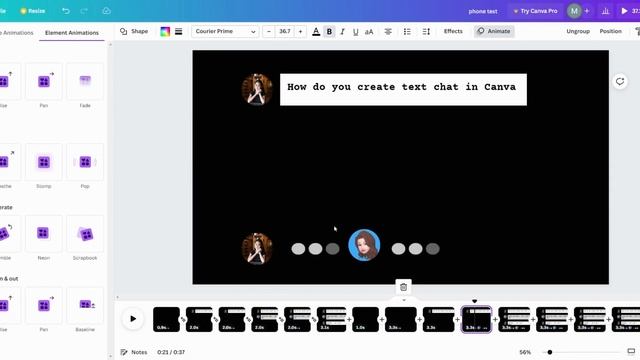Screen dimensions: 640x360
Task: Open the Resize option
Action: [x=33, y=11]
